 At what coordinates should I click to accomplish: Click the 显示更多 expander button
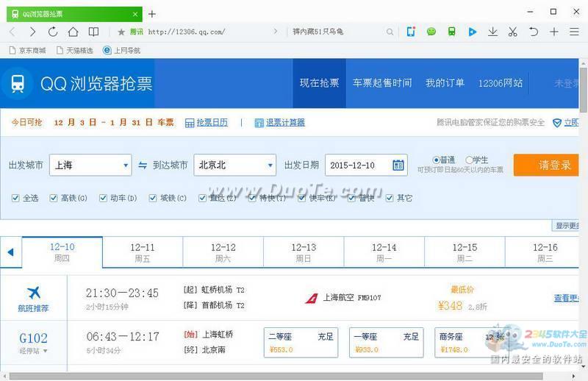tap(565, 225)
